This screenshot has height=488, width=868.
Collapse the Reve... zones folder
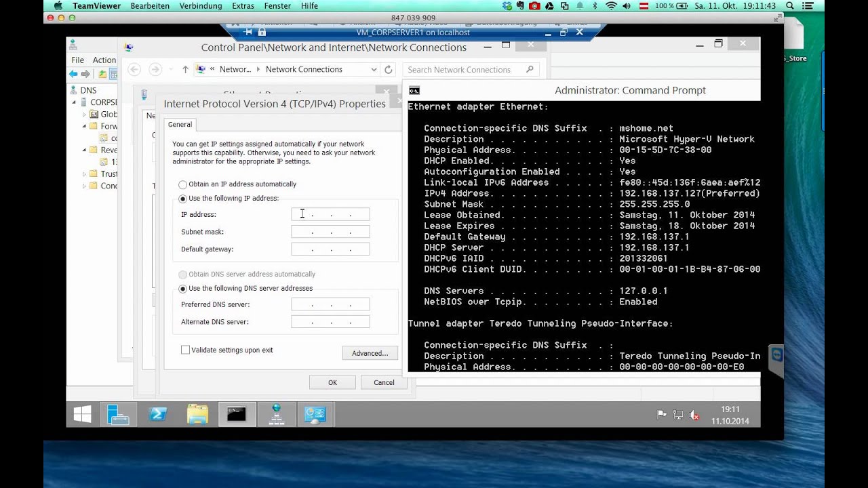point(85,150)
